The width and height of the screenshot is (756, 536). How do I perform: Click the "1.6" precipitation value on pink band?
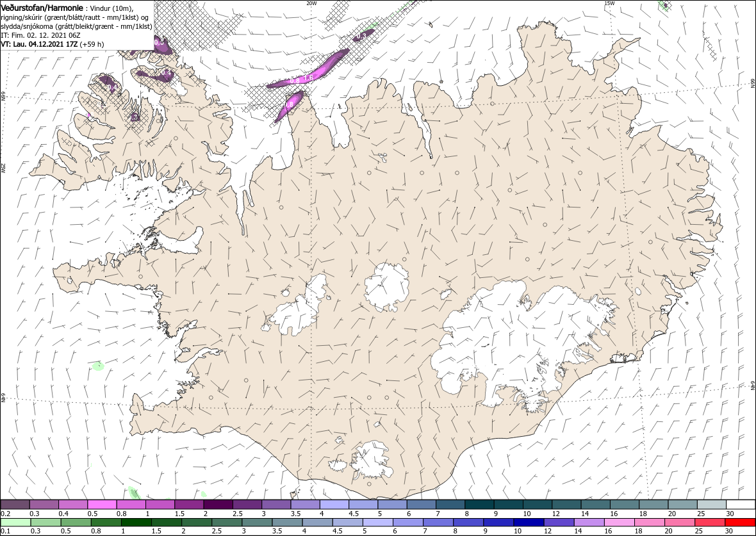click(x=309, y=77)
